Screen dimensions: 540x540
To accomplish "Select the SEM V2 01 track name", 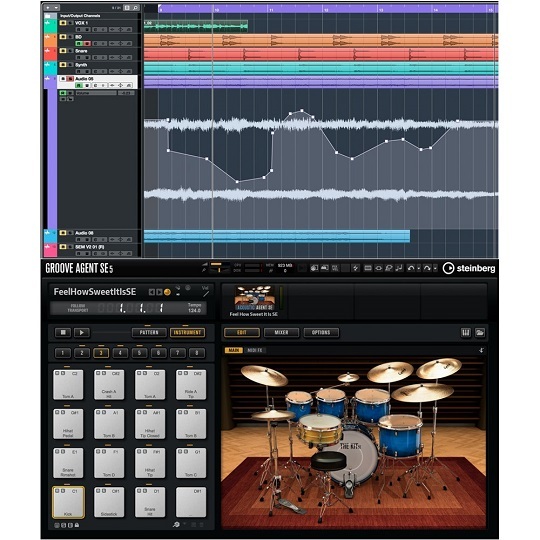I will pos(90,247).
